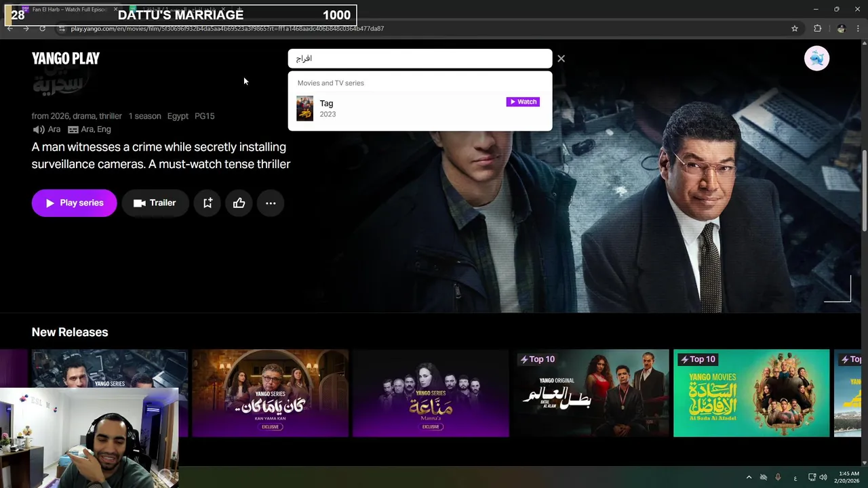The width and height of the screenshot is (868, 488).
Task: Open the user profile avatar
Action: pos(816,58)
